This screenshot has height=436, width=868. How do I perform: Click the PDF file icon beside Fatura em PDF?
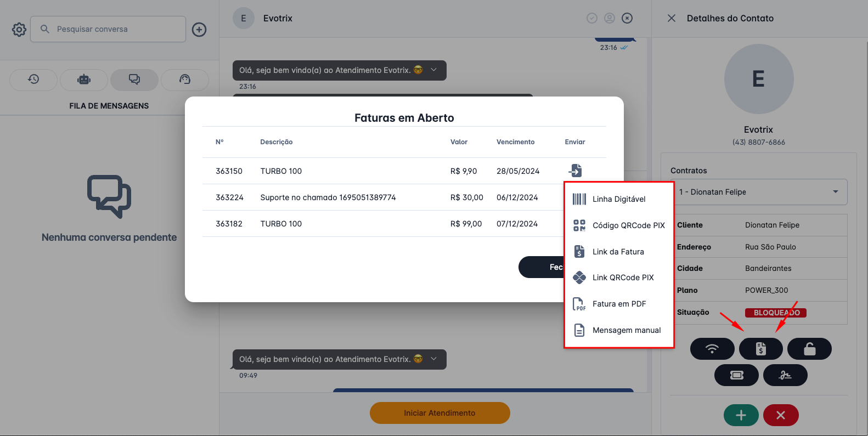[579, 304]
